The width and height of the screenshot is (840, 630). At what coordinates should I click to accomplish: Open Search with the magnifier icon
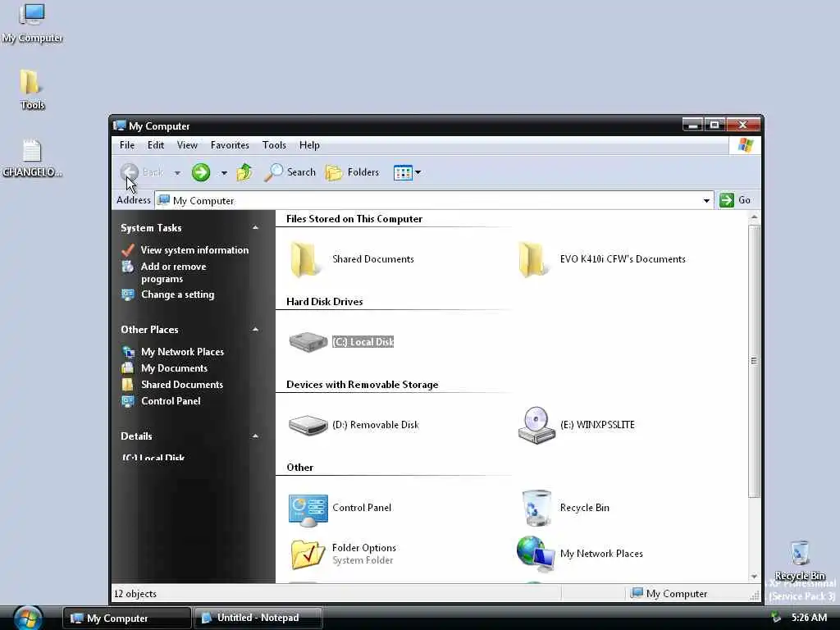(x=290, y=172)
